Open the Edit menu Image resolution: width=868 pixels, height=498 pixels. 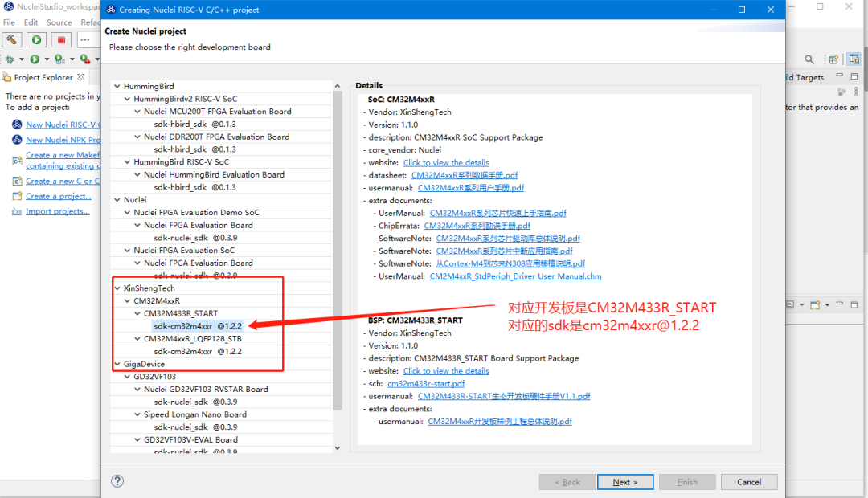click(x=31, y=22)
